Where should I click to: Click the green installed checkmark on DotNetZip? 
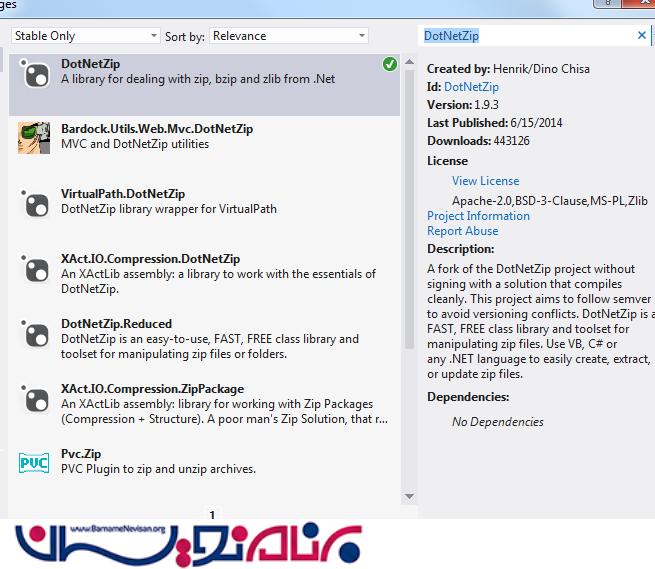[389, 64]
